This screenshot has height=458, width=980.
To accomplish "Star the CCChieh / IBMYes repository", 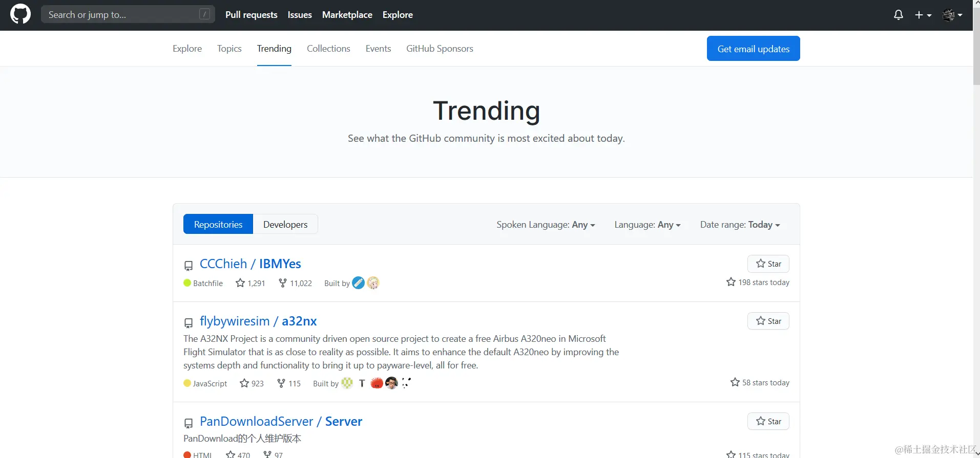I will pos(768,264).
